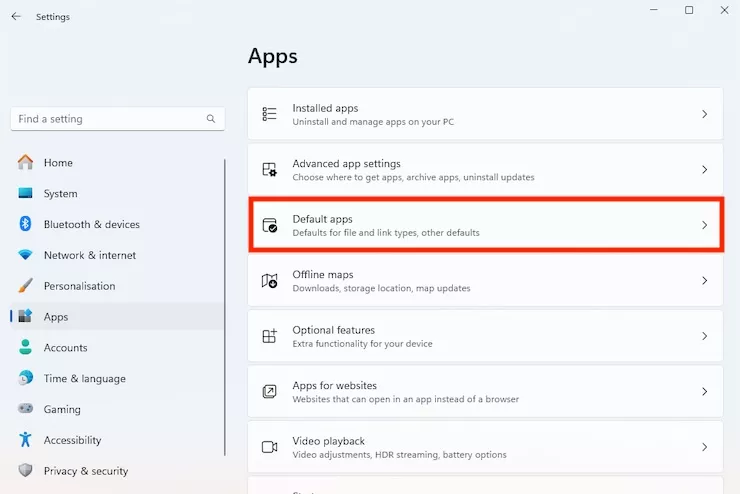The image size is (740, 494).
Task: Click the Bluetooth icon in sidebar
Action: coord(25,224)
